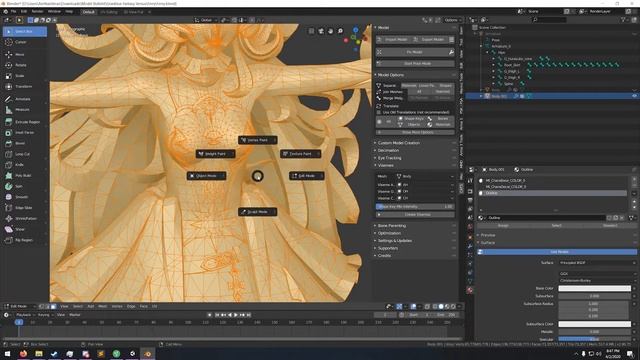Select the Transform tool

24,87
